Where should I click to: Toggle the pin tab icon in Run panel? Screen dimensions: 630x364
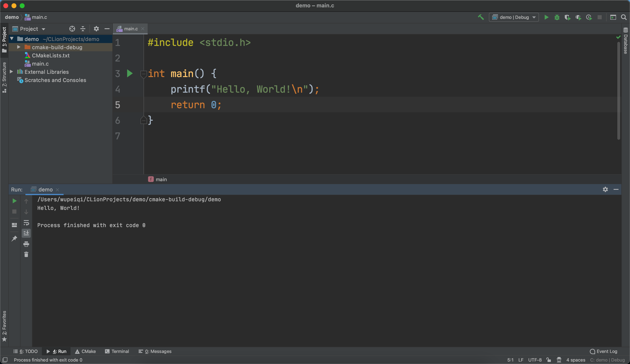coord(14,238)
